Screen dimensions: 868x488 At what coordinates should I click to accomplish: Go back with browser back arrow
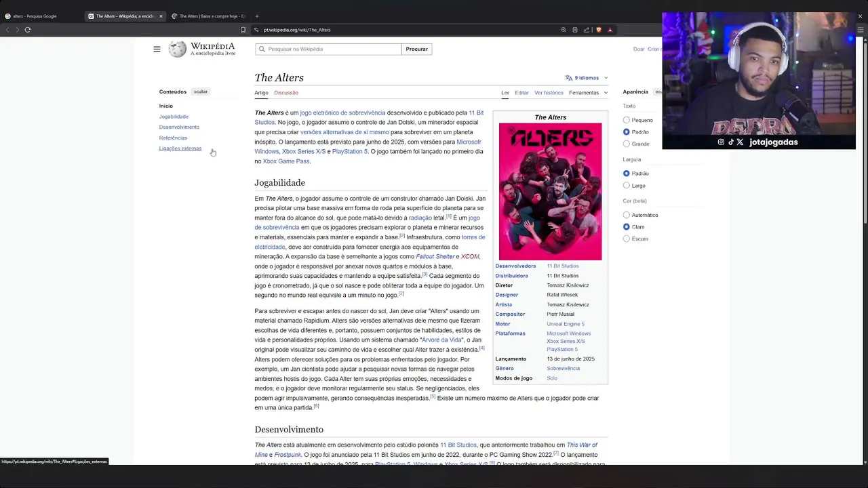pyautogui.click(x=7, y=30)
